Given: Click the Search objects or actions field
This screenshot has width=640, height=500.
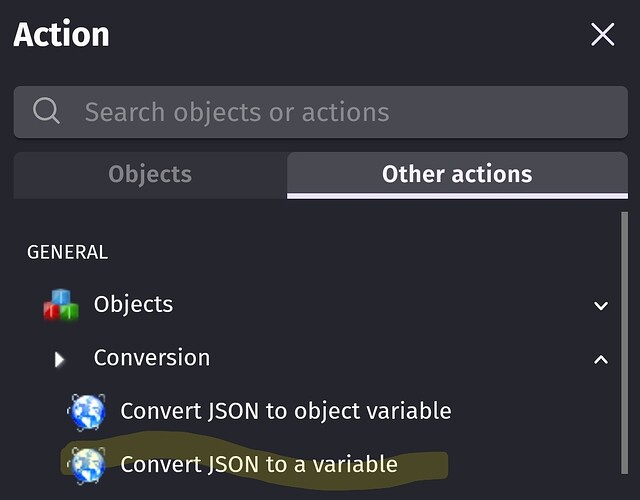Looking at the screenshot, I should click(x=320, y=112).
